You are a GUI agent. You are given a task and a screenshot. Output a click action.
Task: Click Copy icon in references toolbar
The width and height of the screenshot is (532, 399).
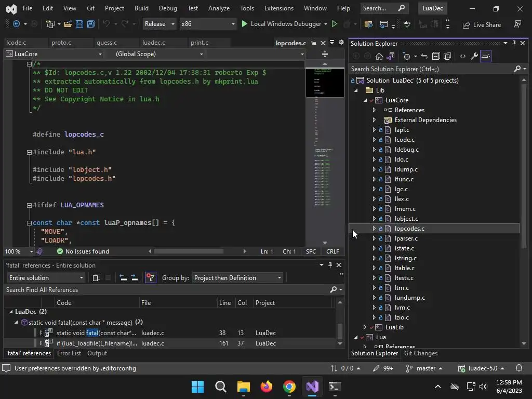(96, 278)
